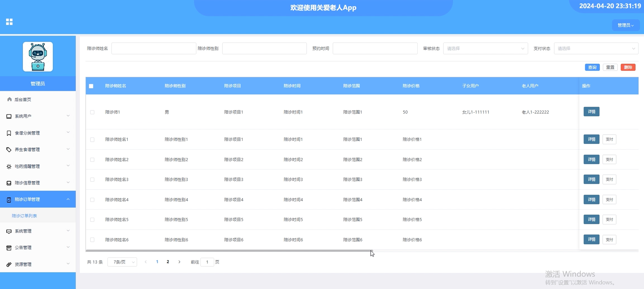Open the 7条/页 page size dropdown

[122, 262]
